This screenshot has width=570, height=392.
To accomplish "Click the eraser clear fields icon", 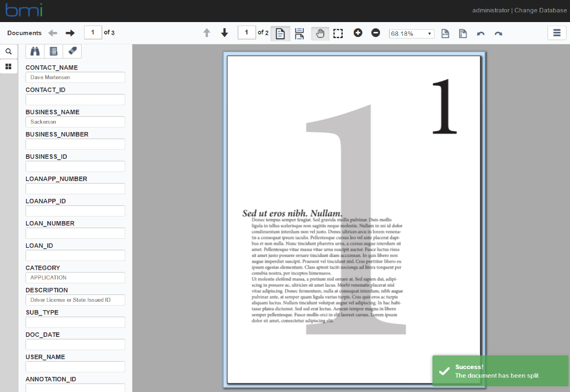I will 72,51.
